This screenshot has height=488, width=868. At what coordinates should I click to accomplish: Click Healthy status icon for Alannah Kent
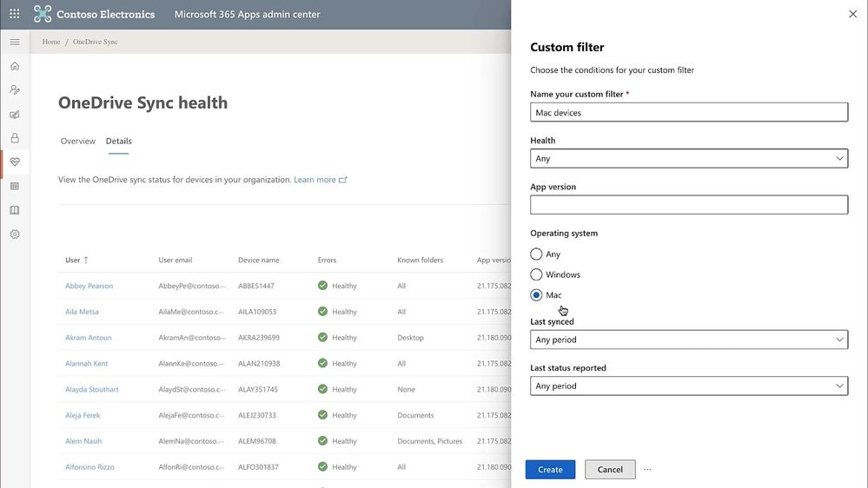tap(322, 364)
